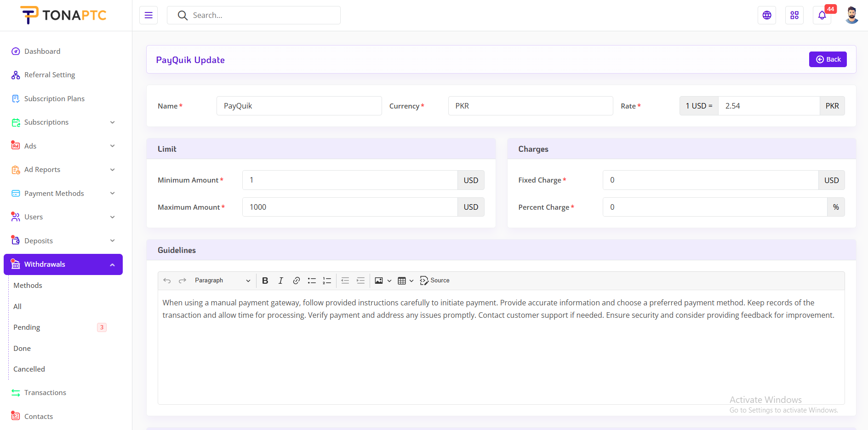Open Referral Setting page
This screenshot has width=868, height=430.
click(50, 75)
